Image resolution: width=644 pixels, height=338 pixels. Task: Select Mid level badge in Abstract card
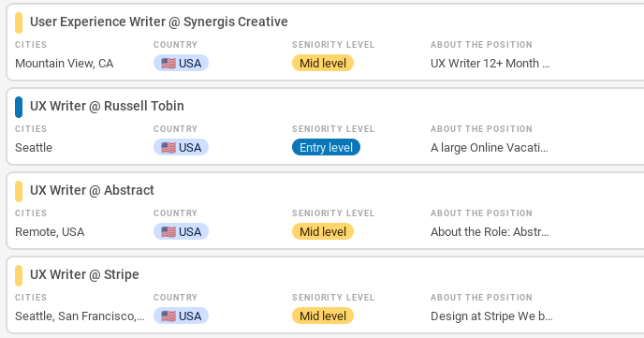323,231
